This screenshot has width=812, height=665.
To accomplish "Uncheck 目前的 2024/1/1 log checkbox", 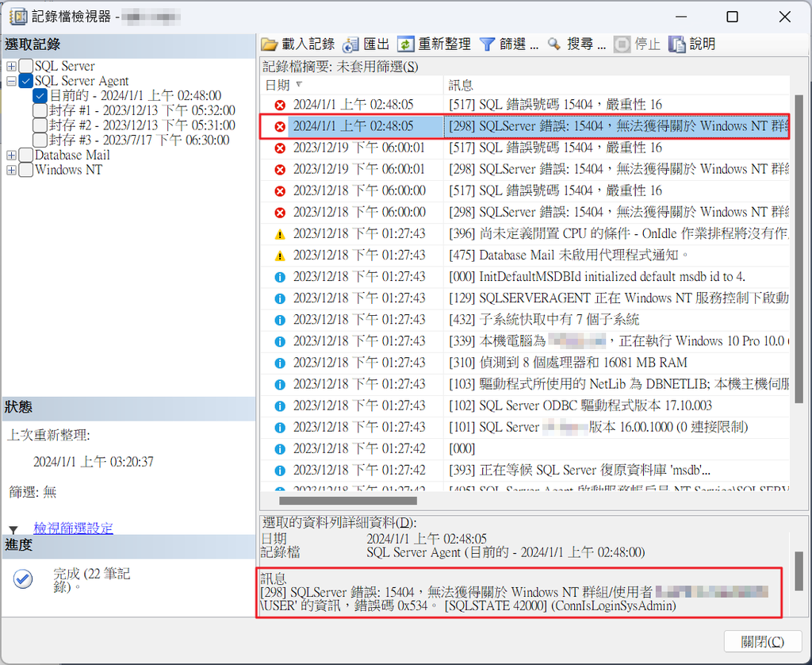I will pos(40,96).
